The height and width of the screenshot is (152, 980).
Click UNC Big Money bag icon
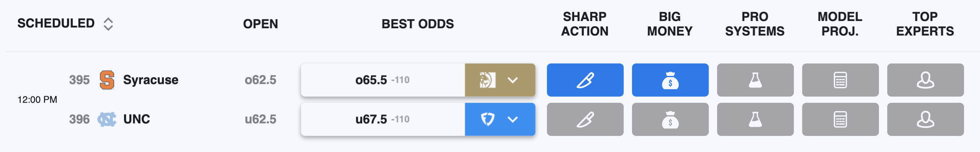(x=670, y=119)
